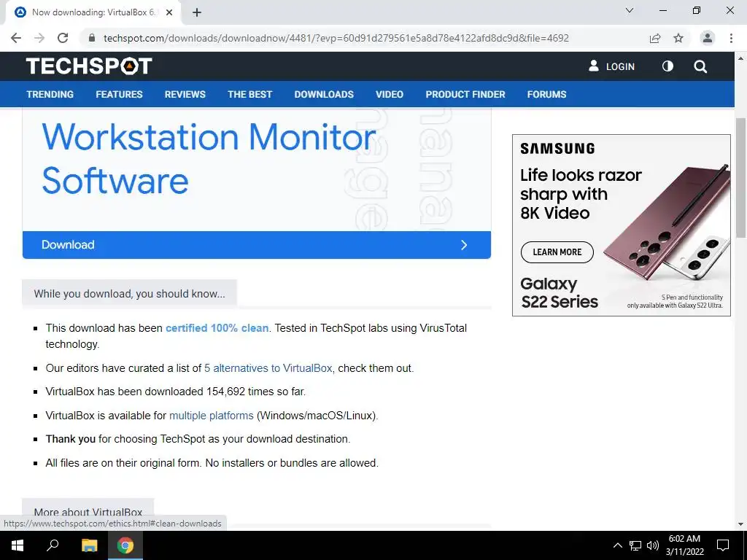Visit the FORUMS section
This screenshot has height=560, width=747.
(546, 94)
